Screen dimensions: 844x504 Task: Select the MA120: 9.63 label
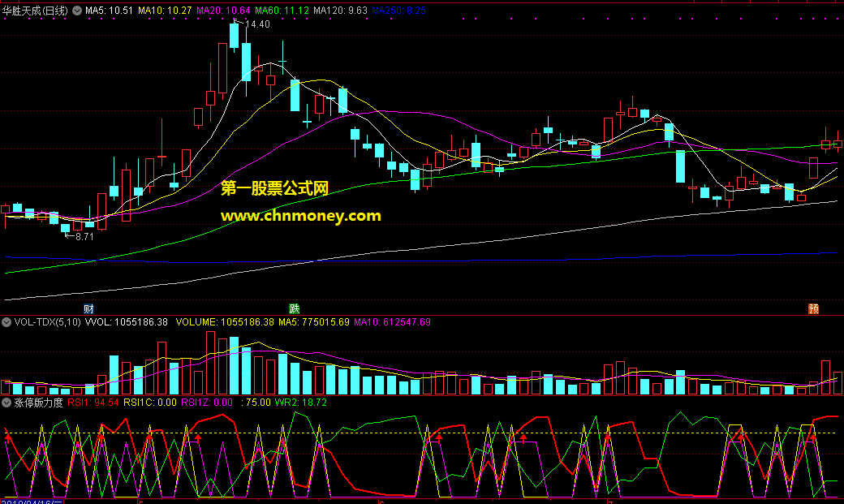[340, 11]
